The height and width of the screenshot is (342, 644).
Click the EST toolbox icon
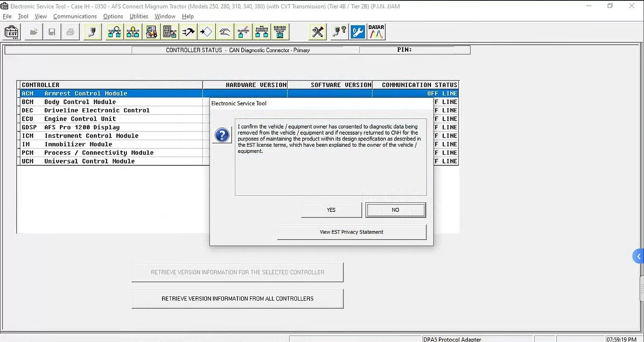[x=12, y=32]
